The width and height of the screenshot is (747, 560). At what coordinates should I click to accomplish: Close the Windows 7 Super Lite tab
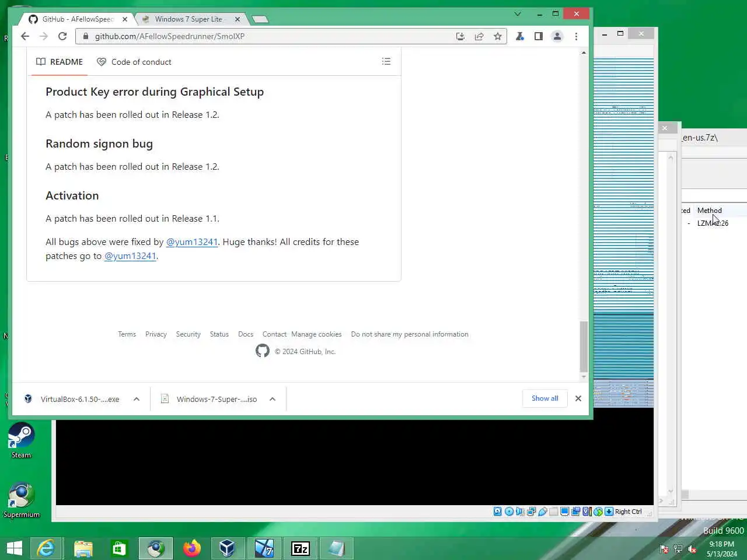(238, 19)
